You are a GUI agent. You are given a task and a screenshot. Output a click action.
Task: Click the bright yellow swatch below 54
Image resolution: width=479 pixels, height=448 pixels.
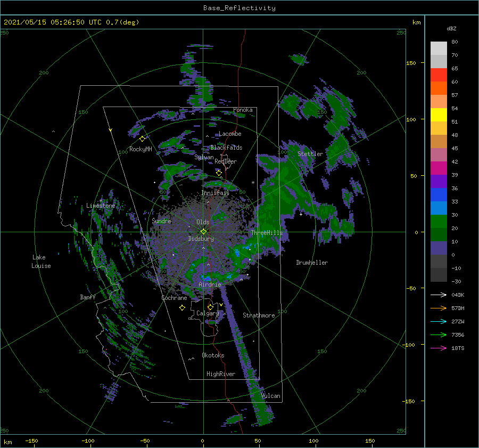click(439, 115)
